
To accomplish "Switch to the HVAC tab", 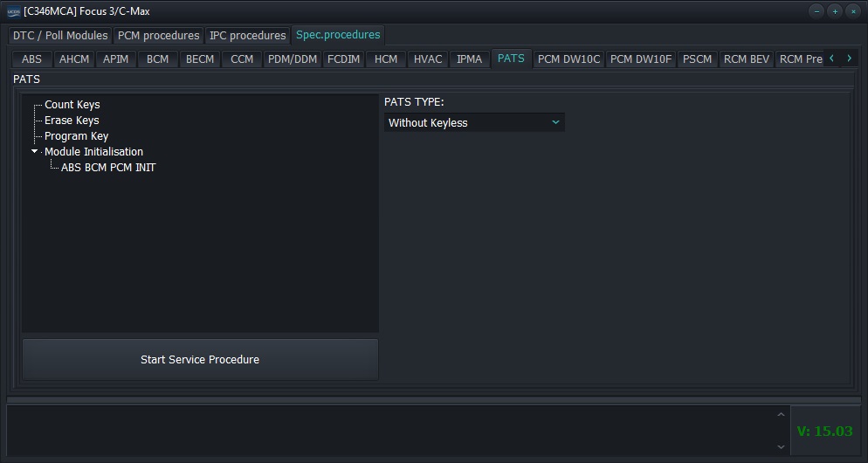I will point(428,59).
